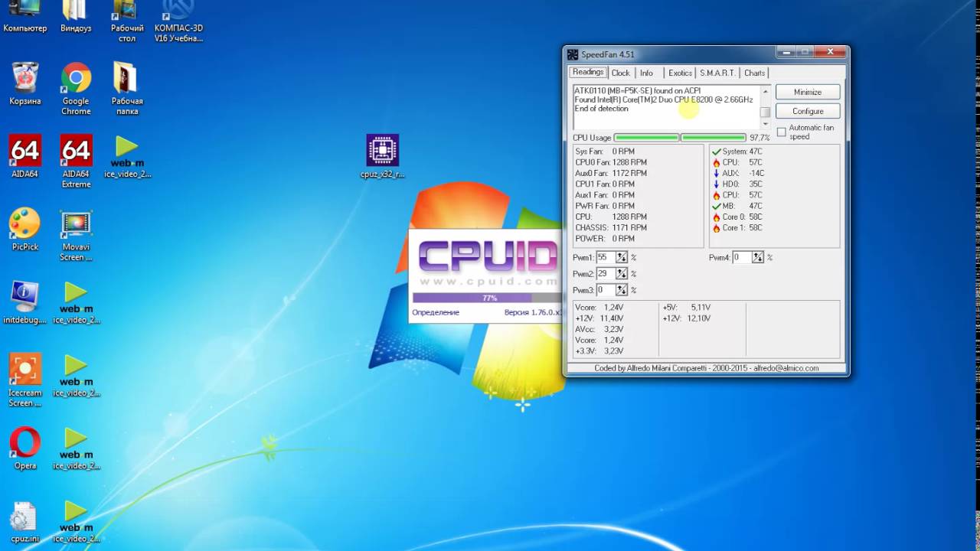This screenshot has height=551, width=980.
Task: Click the green check icon beside MB
Action: 717,206
